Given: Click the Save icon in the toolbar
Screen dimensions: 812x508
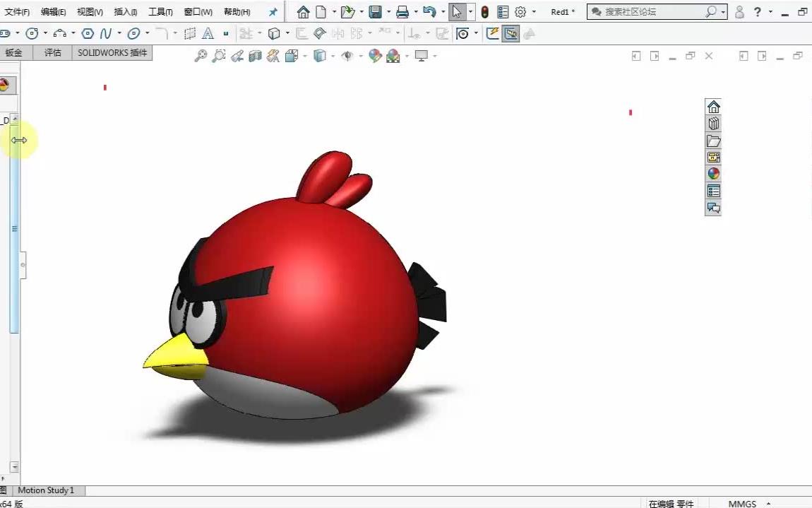Looking at the screenshot, I should click(376, 12).
